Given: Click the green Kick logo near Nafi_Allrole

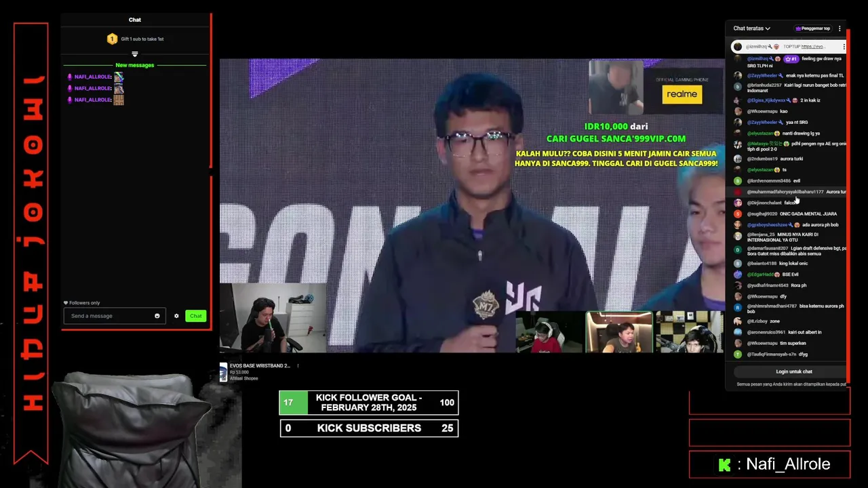Looking at the screenshot, I should tap(725, 465).
